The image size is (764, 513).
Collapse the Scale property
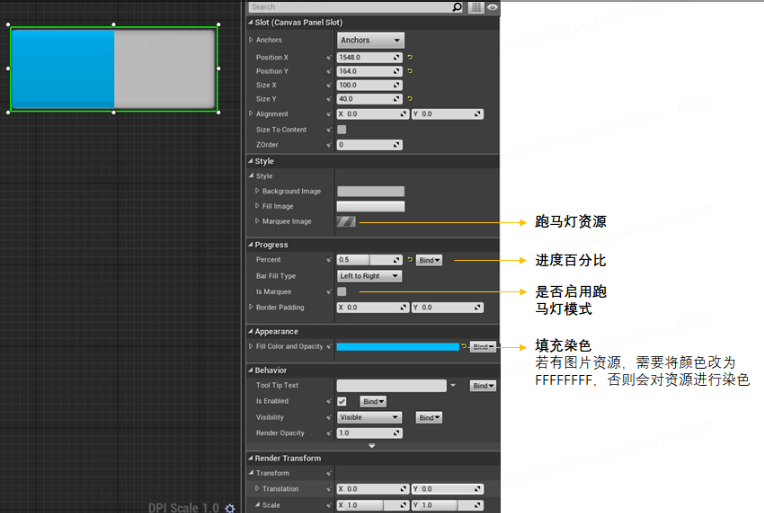257,505
